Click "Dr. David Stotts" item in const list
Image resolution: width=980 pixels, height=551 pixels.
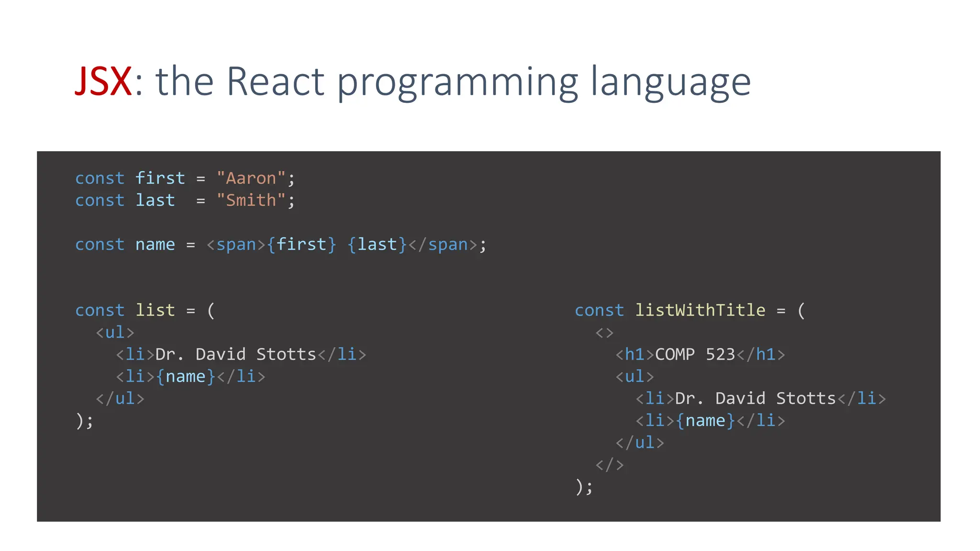[241, 354]
